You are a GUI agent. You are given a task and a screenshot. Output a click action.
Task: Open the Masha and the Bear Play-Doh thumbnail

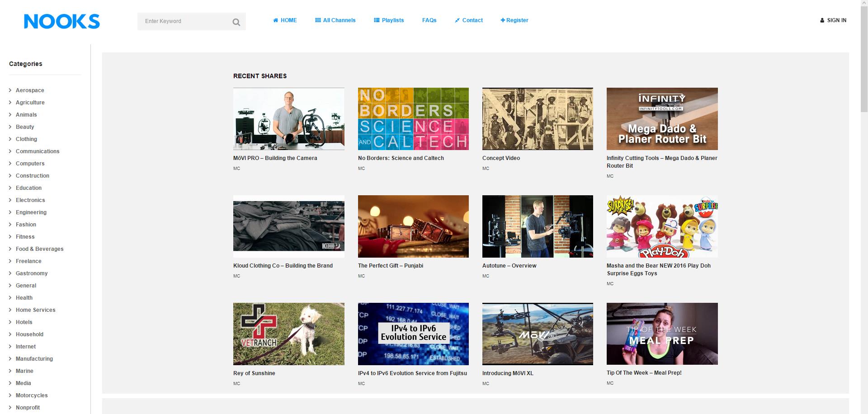tap(662, 226)
